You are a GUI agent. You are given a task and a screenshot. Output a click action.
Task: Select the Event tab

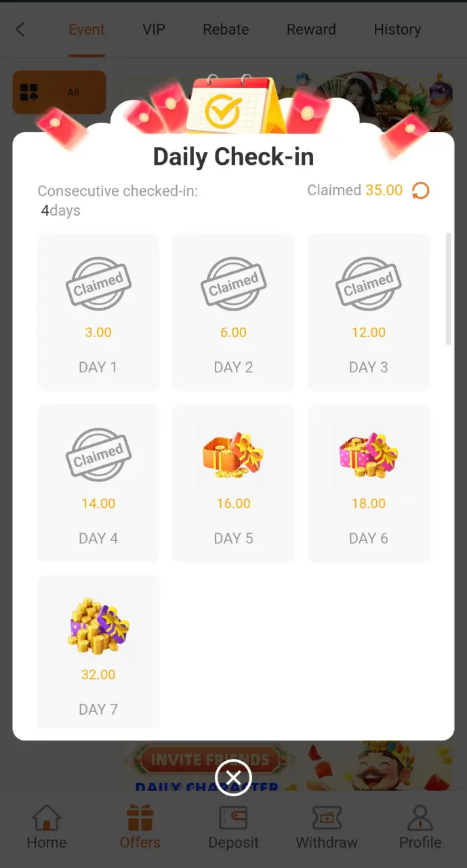[87, 29]
